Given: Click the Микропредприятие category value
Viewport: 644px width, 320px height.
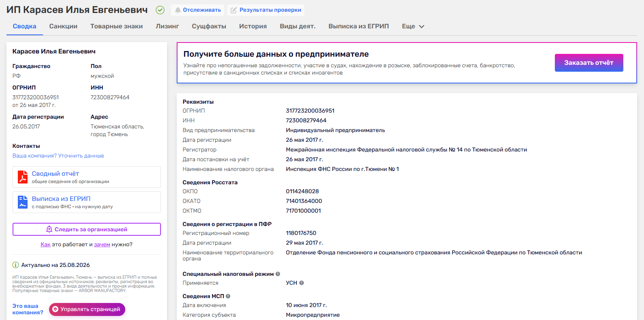Looking at the screenshot, I should click(313, 315).
